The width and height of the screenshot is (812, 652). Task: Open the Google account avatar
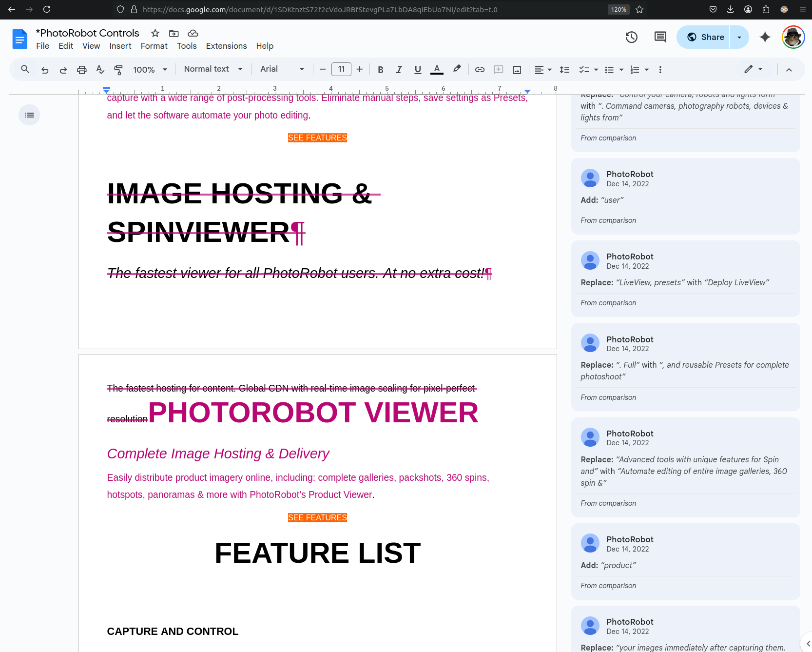pyautogui.click(x=793, y=37)
